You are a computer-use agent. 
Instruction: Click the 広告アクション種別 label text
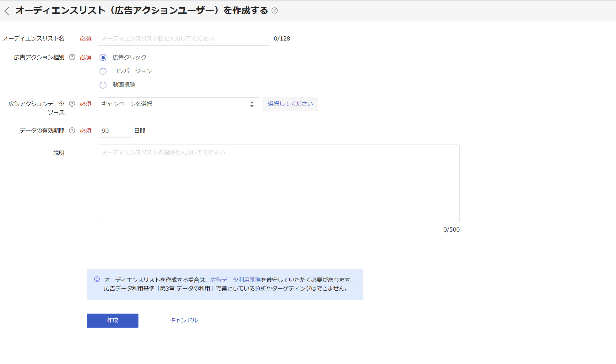coord(39,57)
